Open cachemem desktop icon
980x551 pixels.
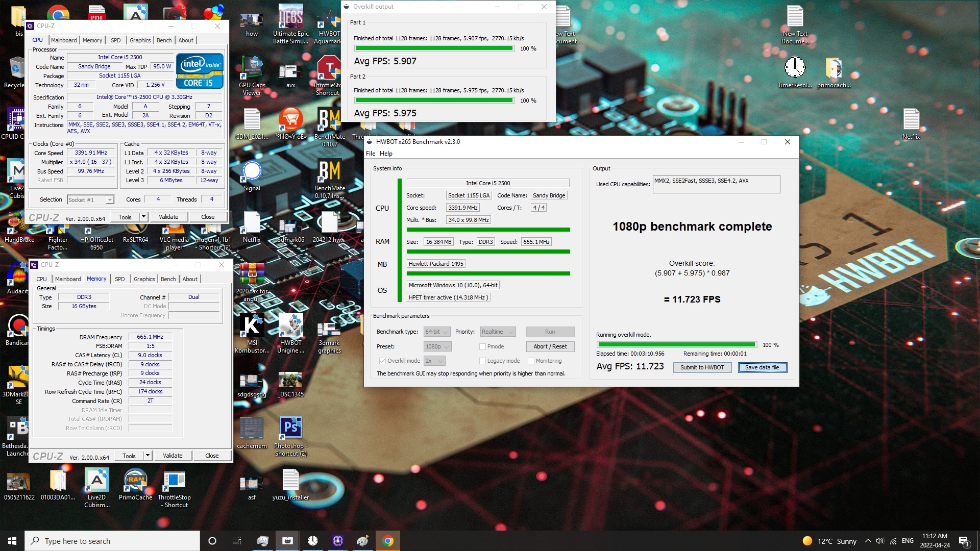pyautogui.click(x=252, y=433)
